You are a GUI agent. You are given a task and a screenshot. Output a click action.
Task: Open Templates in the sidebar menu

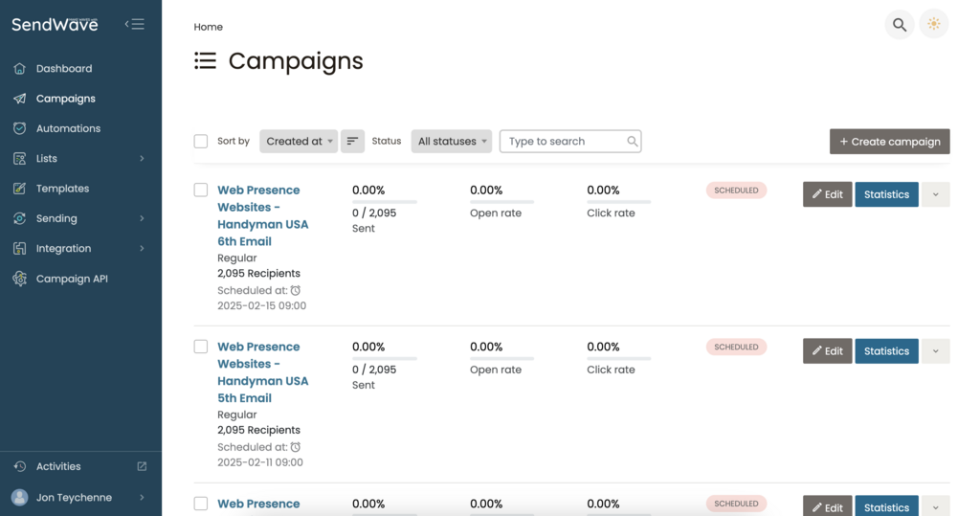(62, 189)
